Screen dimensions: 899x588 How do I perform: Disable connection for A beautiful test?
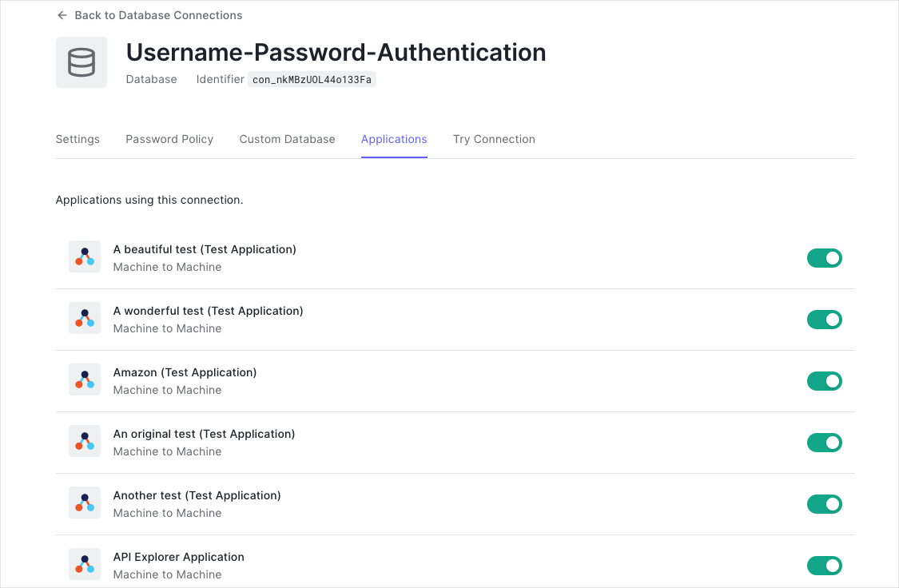(825, 258)
